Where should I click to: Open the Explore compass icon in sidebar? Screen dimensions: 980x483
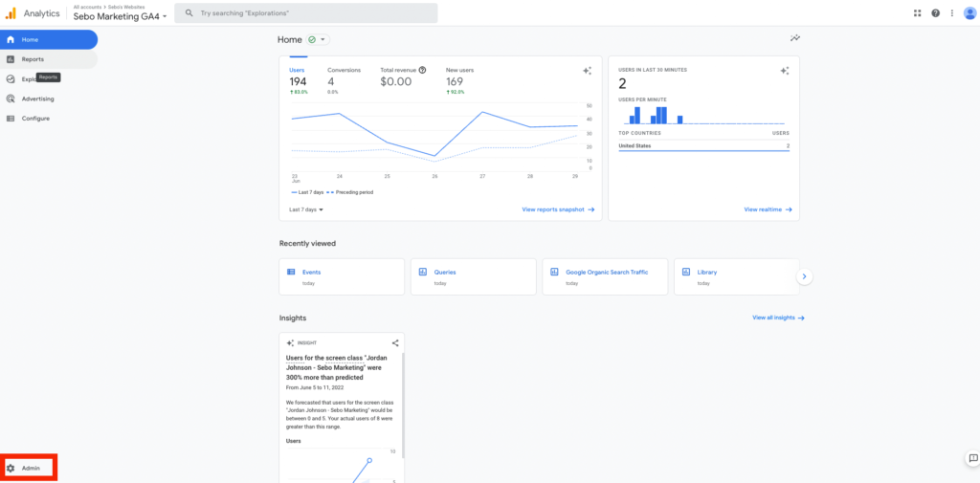pos(10,79)
